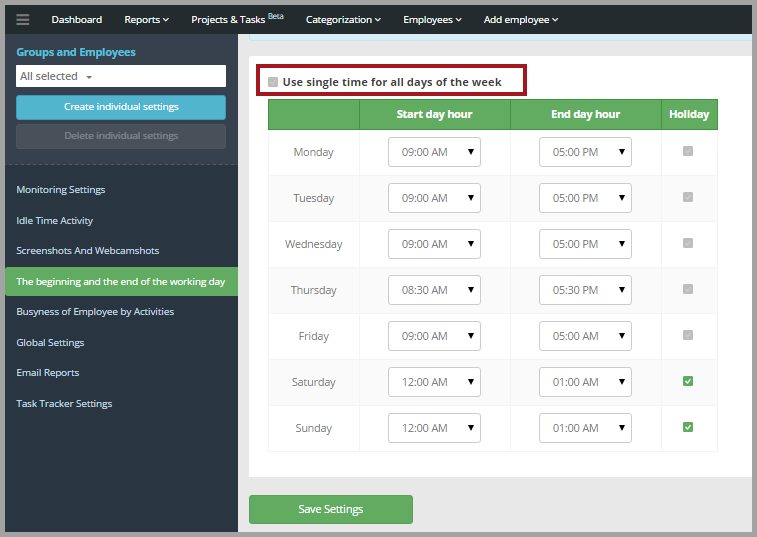Open Idle Time Activity settings
This screenshot has width=757, height=537.
tap(55, 221)
